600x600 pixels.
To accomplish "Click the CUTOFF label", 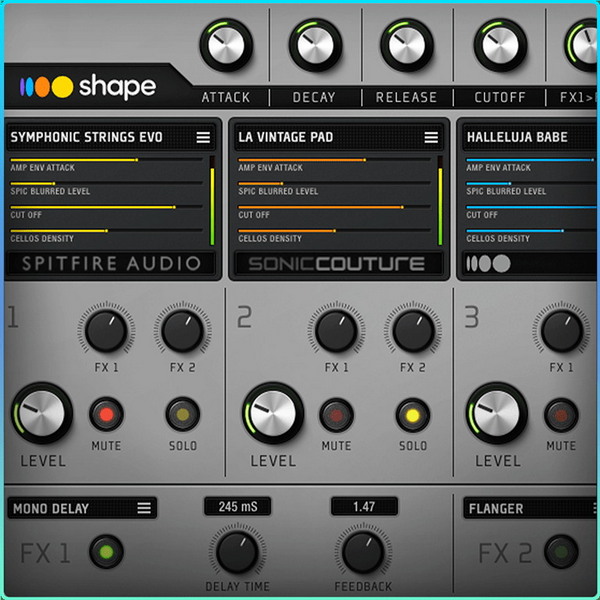I will coord(500,97).
